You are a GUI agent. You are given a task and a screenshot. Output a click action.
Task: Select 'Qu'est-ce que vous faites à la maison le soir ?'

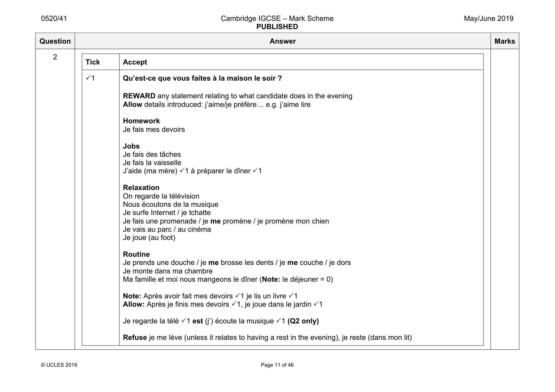point(202,78)
